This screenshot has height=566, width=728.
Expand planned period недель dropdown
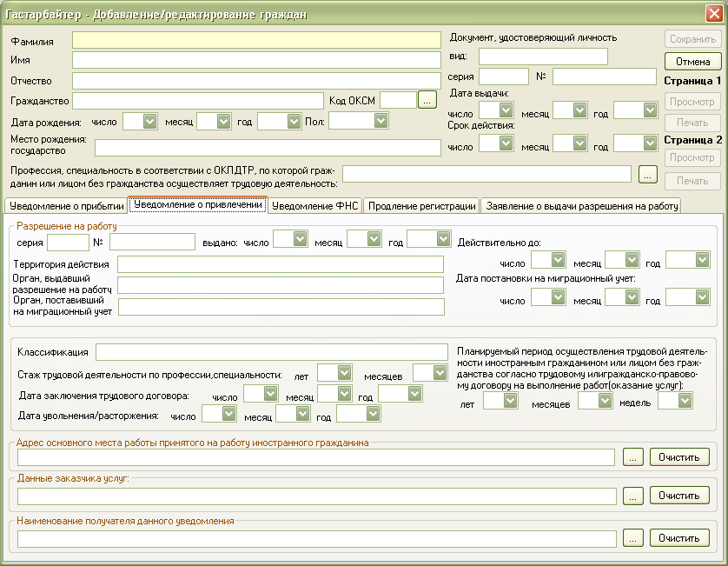coord(685,401)
